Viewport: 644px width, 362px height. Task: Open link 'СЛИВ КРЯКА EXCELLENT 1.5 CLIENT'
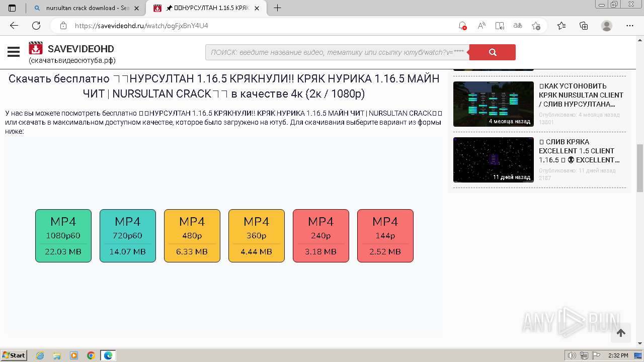pos(579,151)
